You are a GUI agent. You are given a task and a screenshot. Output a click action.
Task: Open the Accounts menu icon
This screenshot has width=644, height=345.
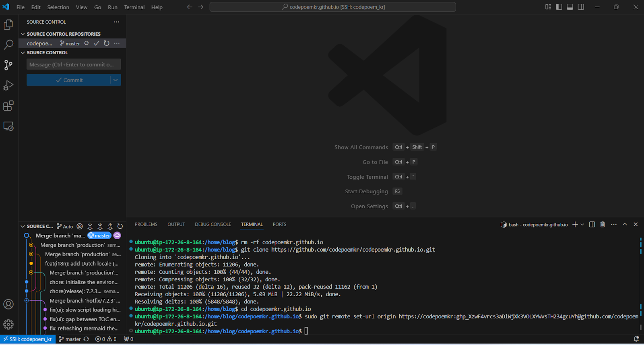pyautogui.click(x=8, y=304)
